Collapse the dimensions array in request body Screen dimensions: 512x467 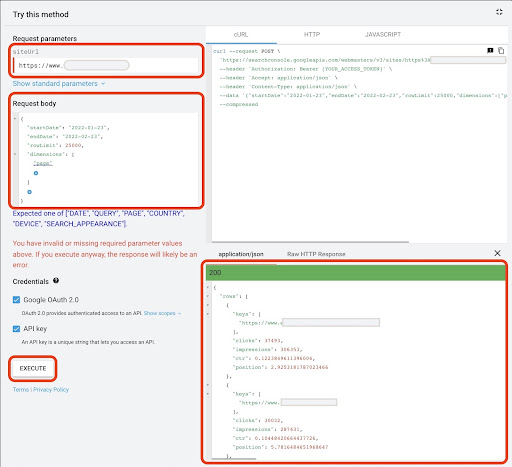pos(15,154)
